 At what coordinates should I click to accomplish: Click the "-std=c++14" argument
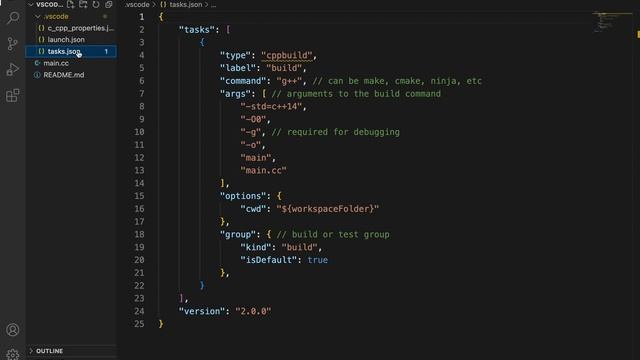point(271,106)
